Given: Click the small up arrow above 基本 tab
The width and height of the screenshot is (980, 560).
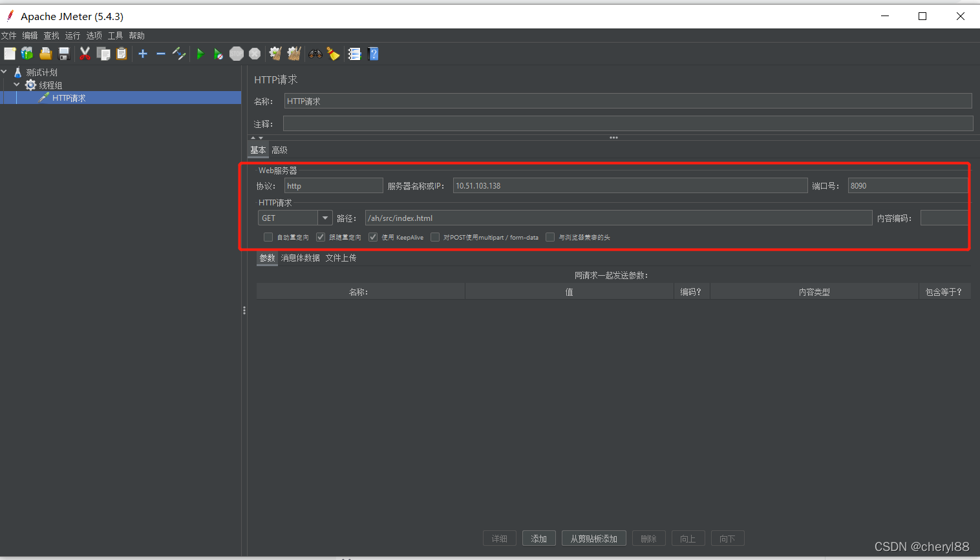Looking at the screenshot, I should (253, 138).
